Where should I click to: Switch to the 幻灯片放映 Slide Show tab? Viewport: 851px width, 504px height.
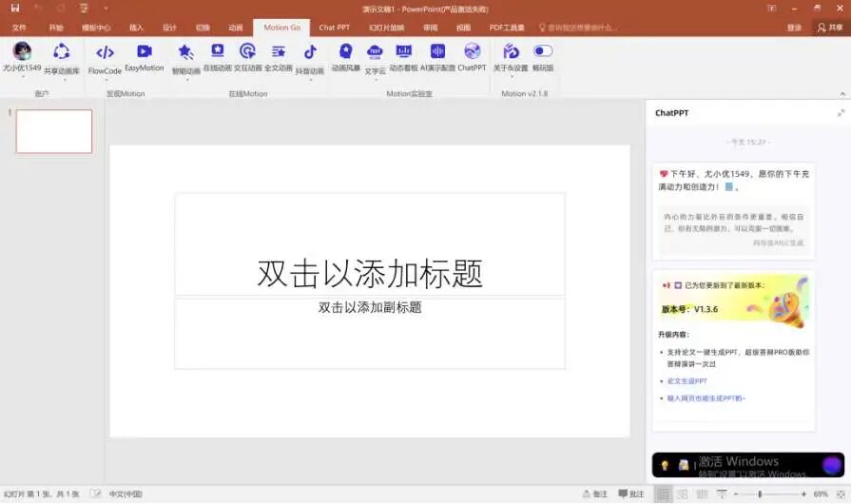(386, 28)
